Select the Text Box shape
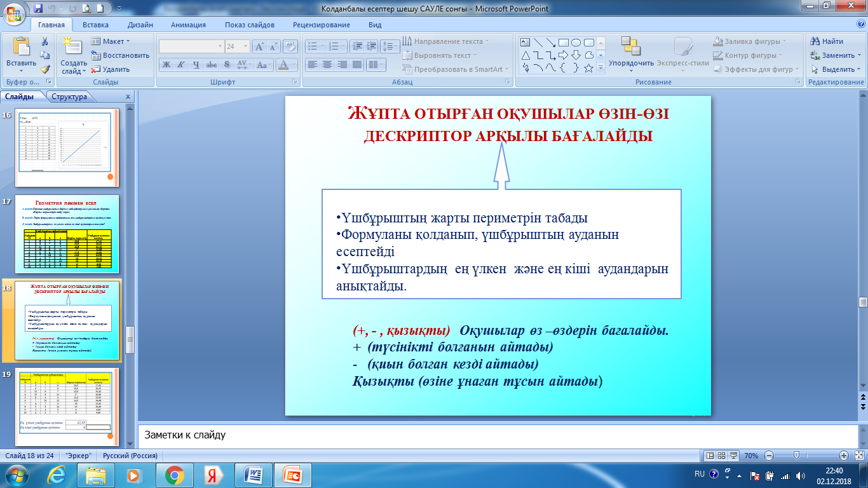868x488 pixels. point(526,43)
